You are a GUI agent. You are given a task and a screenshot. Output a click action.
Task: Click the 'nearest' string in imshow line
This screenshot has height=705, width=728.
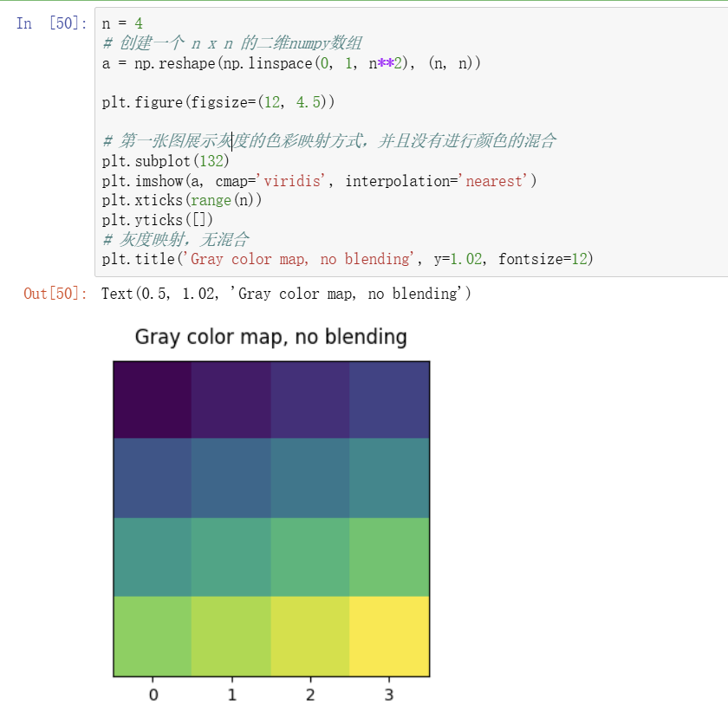pos(493,180)
